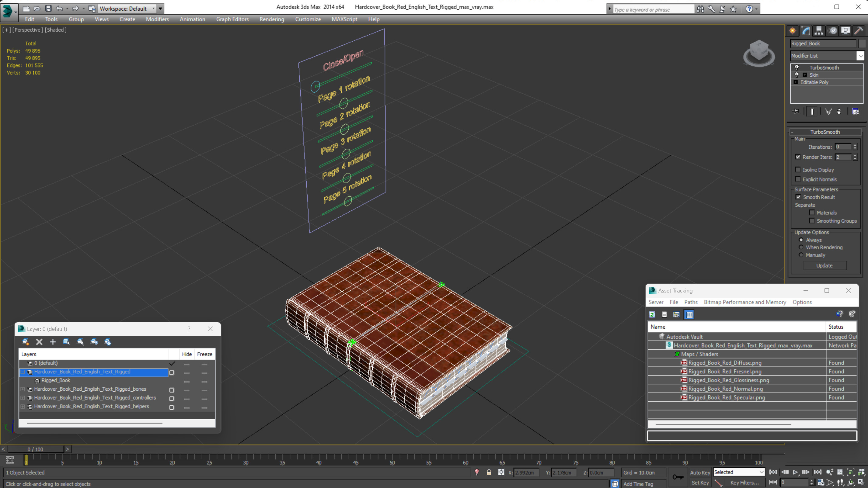
Task: Click Delete layer X icon in Layer dialog
Action: point(39,342)
